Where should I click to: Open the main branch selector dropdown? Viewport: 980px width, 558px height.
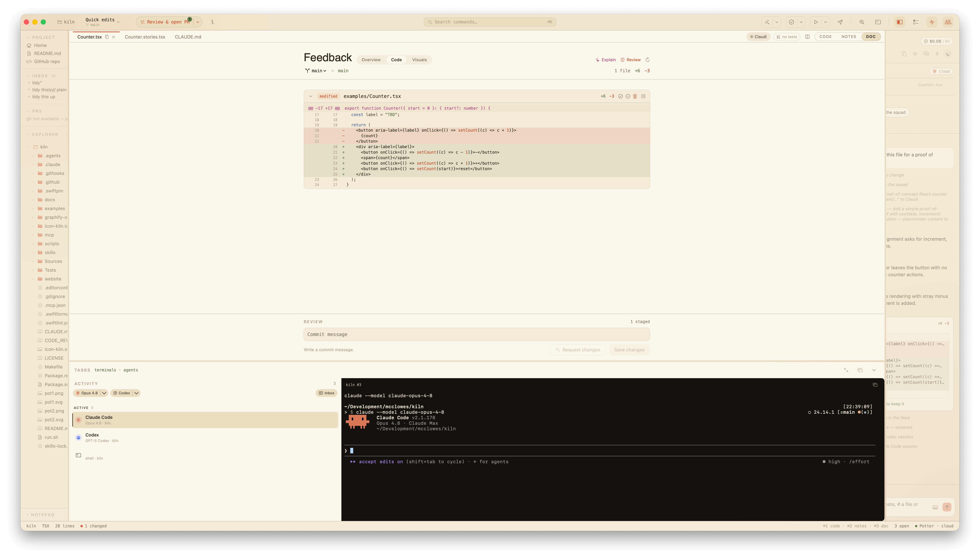(x=316, y=71)
